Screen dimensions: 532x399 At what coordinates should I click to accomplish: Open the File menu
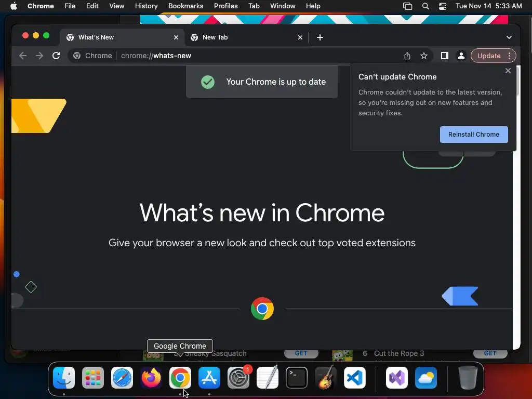tap(70, 6)
